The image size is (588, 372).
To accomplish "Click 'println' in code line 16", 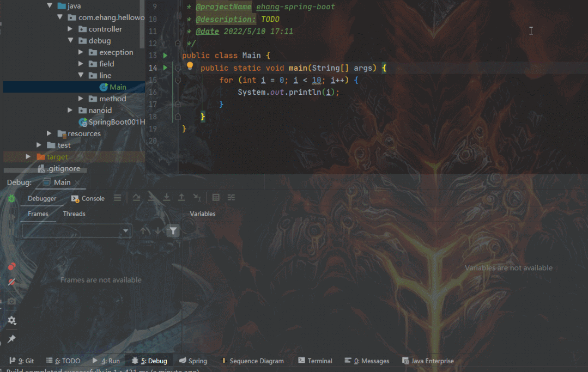I will (x=305, y=92).
